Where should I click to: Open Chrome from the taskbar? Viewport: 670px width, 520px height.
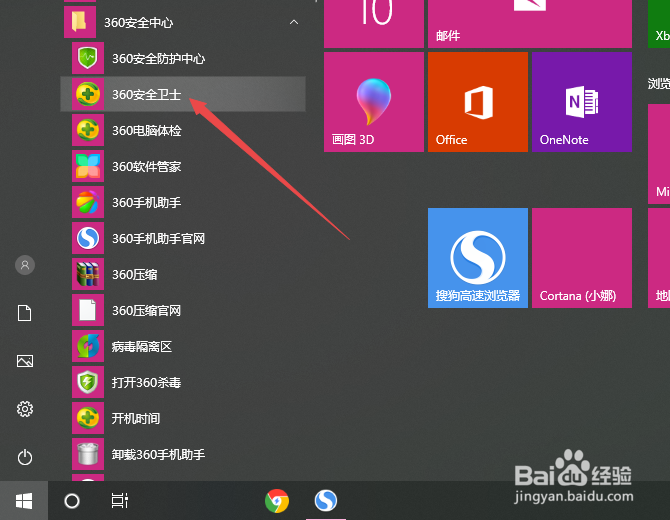coord(277,500)
